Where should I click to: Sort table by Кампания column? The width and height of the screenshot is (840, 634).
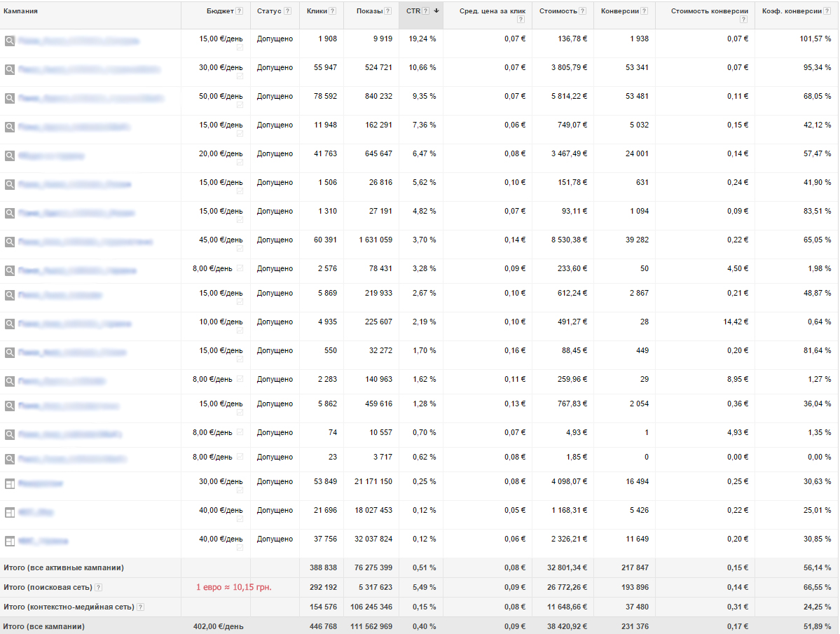pyautogui.click(x=20, y=11)
